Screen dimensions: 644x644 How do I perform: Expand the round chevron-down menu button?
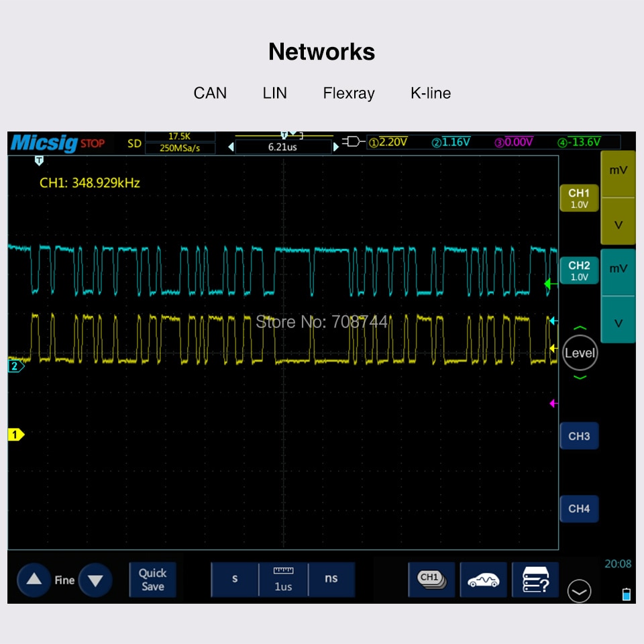click(x=579, y=592)
